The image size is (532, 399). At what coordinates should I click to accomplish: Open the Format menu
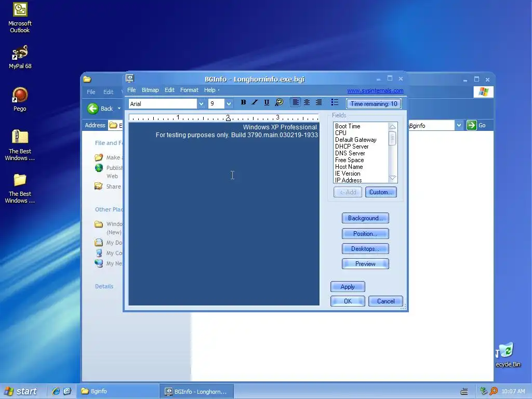click(x=189, y=90)
